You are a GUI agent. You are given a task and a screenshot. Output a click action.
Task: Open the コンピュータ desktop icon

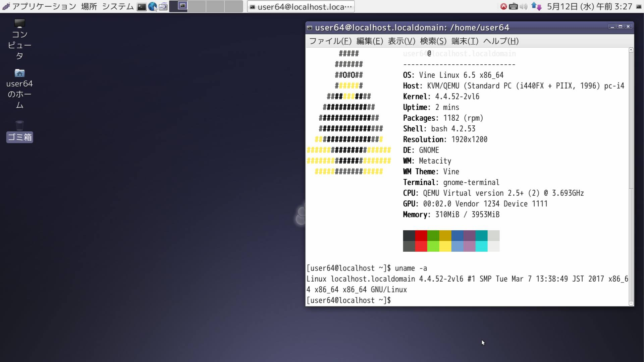coord(19,24)
